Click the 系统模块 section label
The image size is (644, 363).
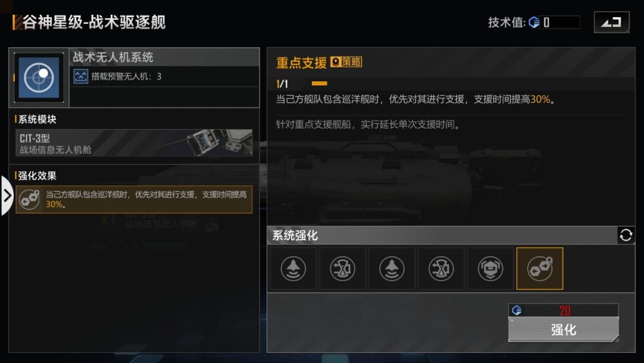(x=37, y=119)
